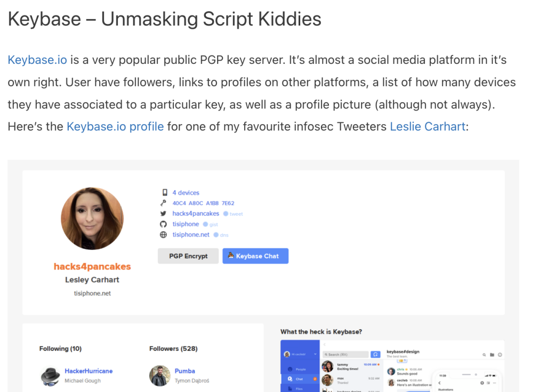The height and width of the screenshot is (392, 546).
Task: Click the hacks4pancakes profile photo
Action: point(92,218)
